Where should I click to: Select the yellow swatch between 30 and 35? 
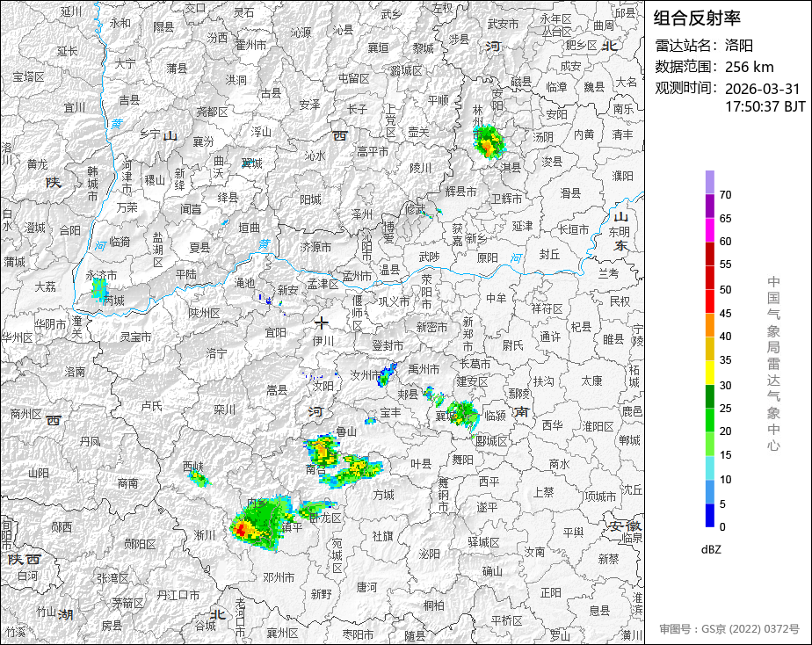[x=709, y=373]
